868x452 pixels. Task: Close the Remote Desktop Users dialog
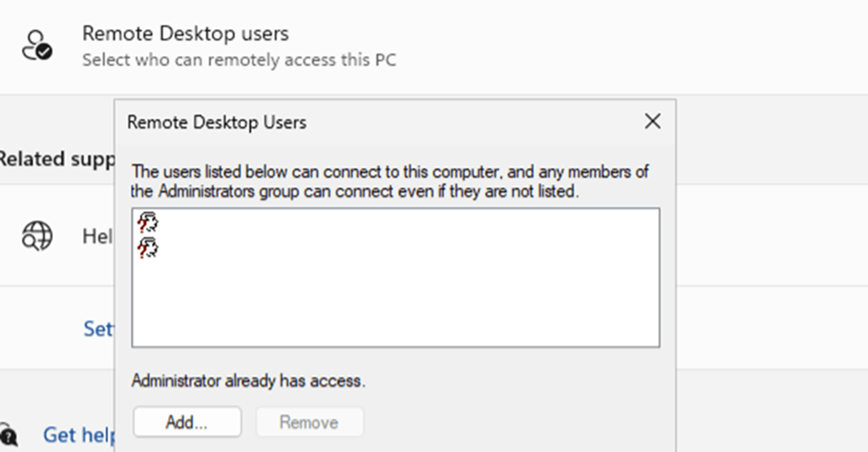click(653, 121)
